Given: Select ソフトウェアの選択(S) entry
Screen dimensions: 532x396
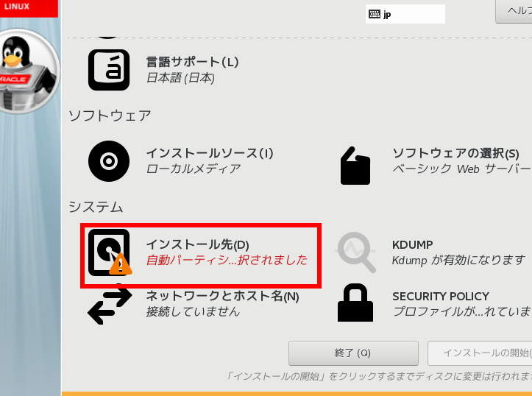Looking at the screenshot, I should 455,153.
